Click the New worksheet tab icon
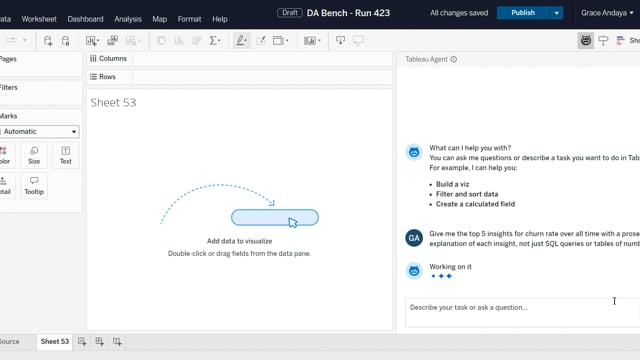This screenshot has width=640, height=360. [x=82, y=342]
